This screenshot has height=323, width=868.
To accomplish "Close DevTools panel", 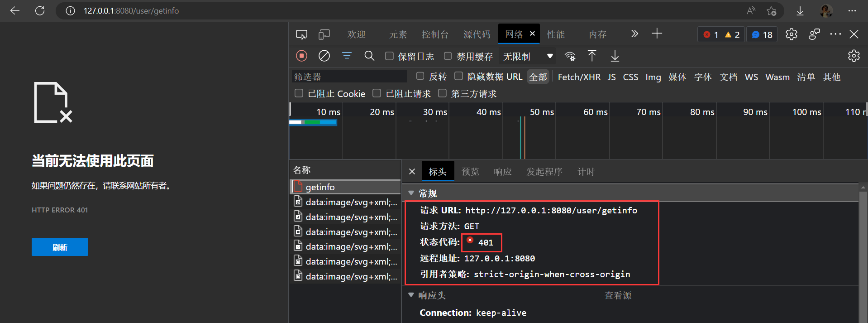I will tap(854, 34).
